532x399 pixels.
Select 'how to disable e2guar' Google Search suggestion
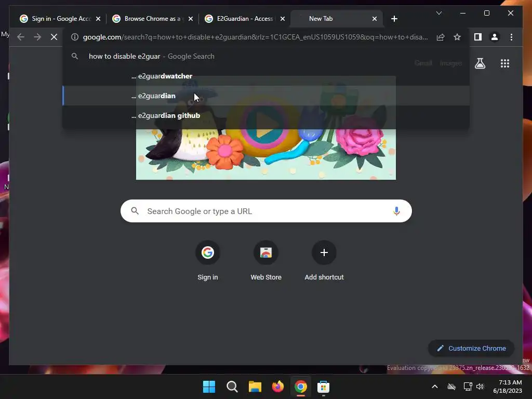point(266,56)
